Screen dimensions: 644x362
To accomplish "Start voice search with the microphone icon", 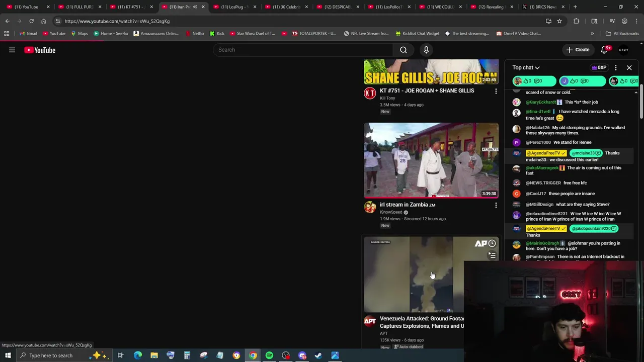I will point(426,50).
